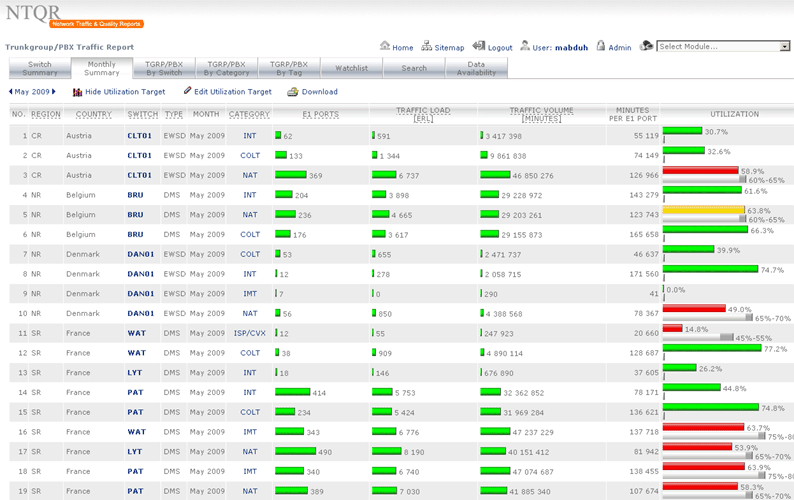Open the Select Module dropdown
This screenshot has height=500, width=794.
tap(723, 46)
